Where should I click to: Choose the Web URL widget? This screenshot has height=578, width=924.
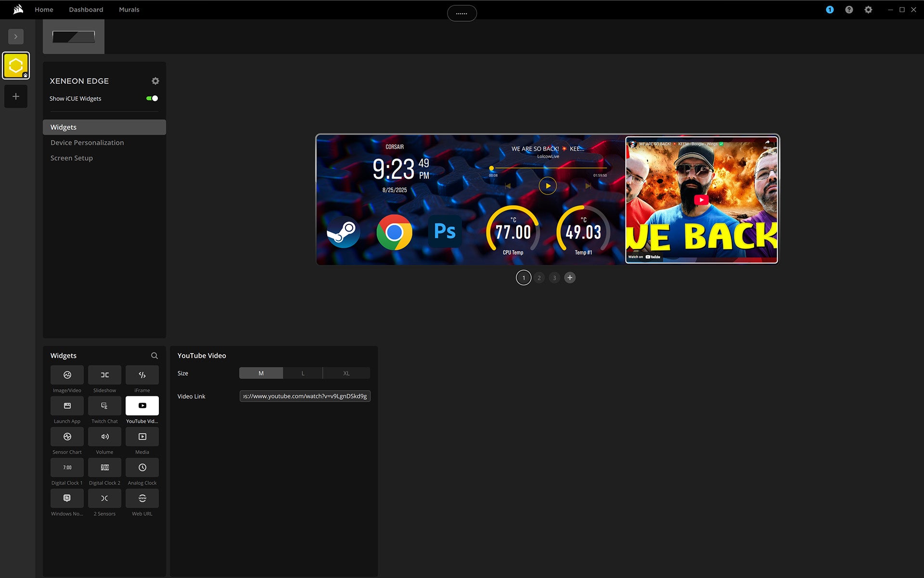[142, 498]
